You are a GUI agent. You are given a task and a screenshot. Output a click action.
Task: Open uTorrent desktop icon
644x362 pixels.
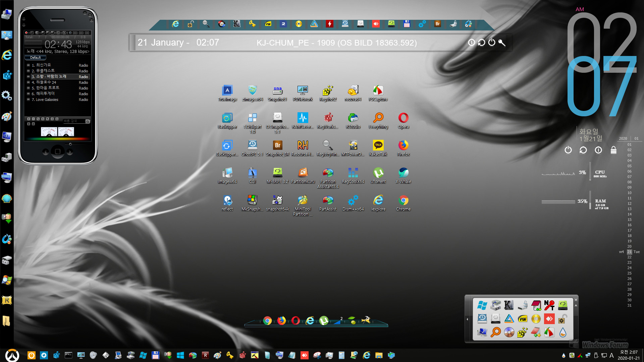378,175
